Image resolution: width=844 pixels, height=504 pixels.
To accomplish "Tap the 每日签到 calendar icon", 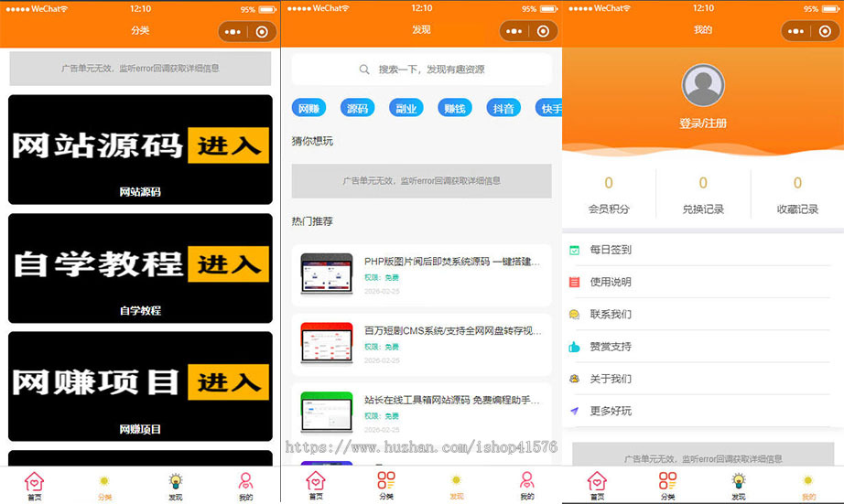I will [574, 250].
